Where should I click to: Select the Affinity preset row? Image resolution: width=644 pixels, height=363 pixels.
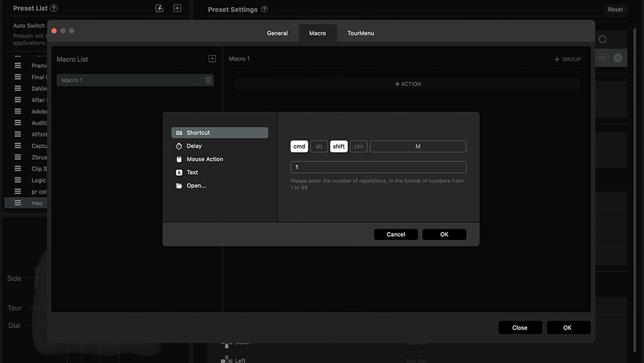pos(26,134)
